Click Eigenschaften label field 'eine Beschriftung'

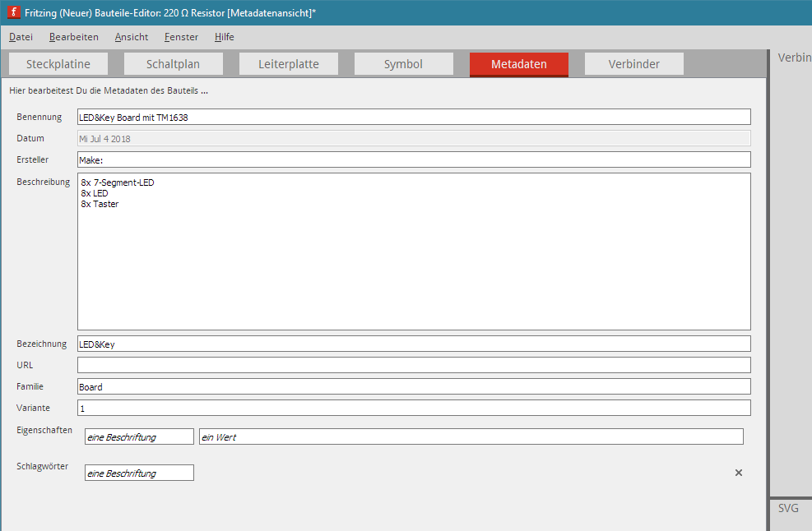pyautogui.click(x=139, y=436)
